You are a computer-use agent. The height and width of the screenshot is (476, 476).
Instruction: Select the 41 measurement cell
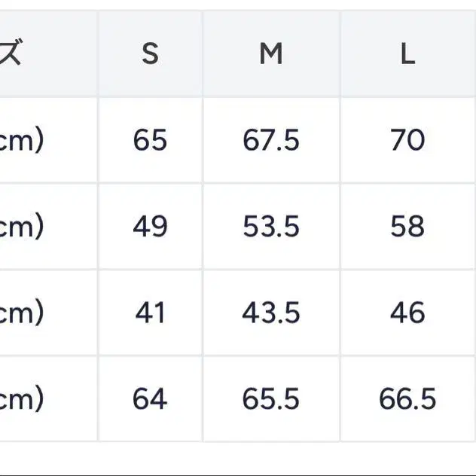(151, 313)
